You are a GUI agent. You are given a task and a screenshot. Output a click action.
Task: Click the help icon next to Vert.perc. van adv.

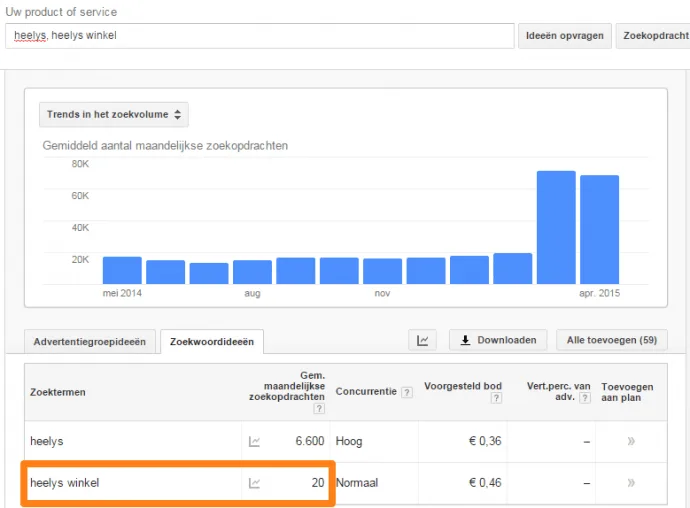tap(585, 398)
